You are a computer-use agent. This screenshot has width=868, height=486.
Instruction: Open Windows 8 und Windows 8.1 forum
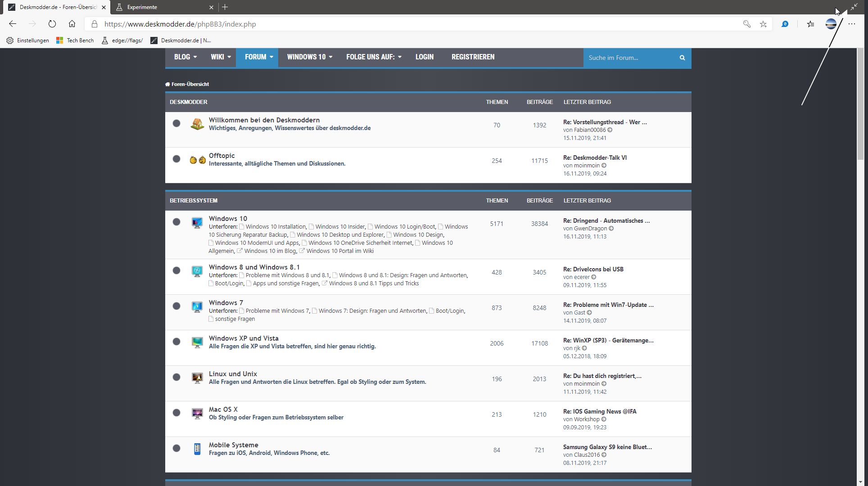tap(254, 267)
